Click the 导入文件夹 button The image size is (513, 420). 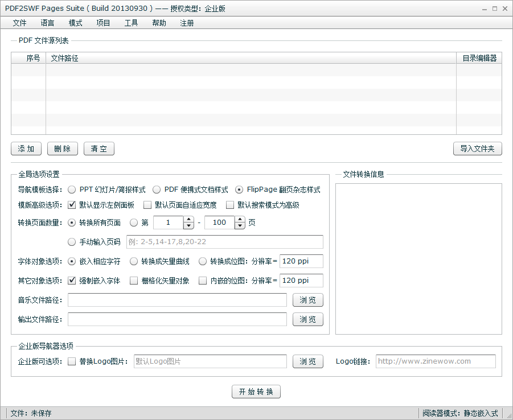(x=477, y=149)
